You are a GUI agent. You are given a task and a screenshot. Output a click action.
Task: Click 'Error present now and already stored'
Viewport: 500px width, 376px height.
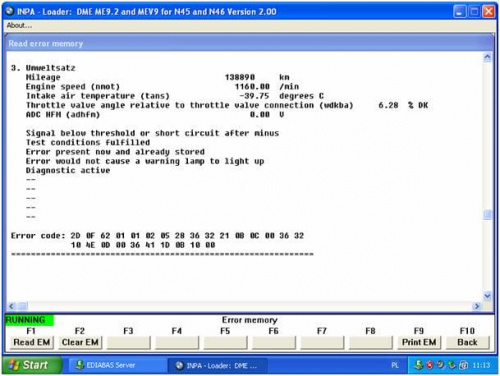[115, 152]
